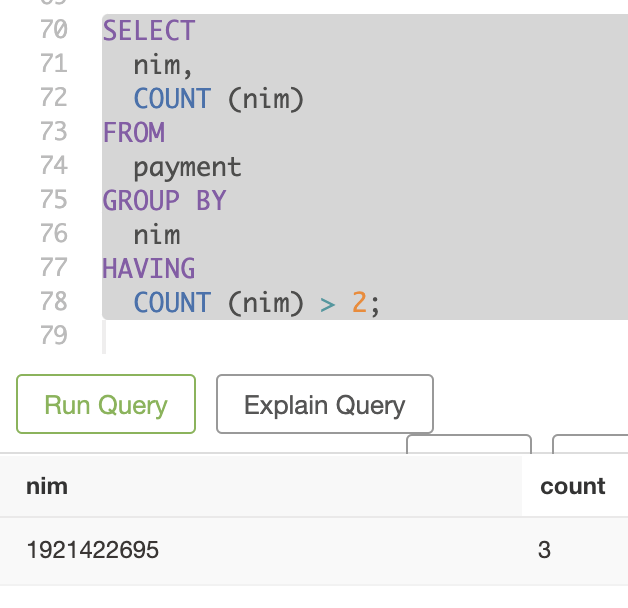The image size is (628, 608).
Task: Select the nim column header
Action: [47, 486]
